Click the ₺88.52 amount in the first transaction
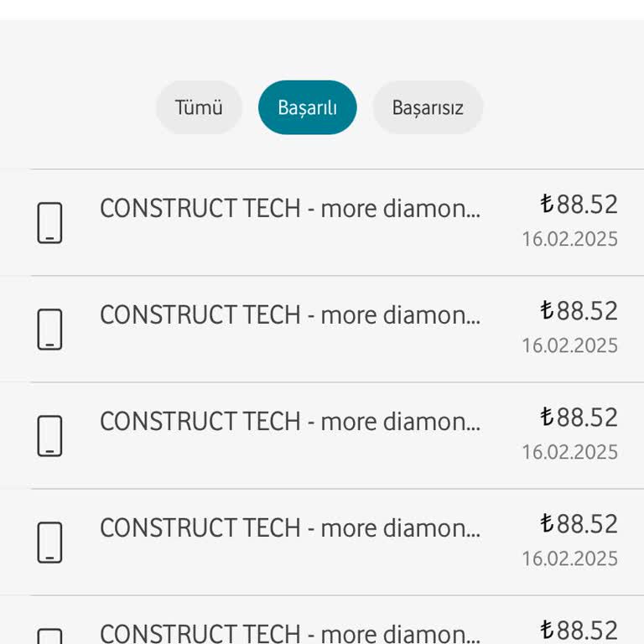This screenshot has width=644, height=644. pyautogui.click(x=579, y=205)
